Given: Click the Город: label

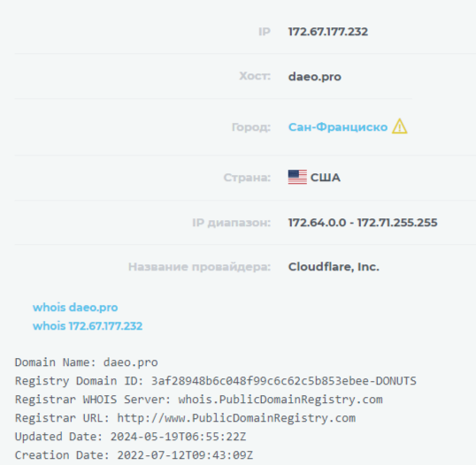Looking at the screenshot, I should click(251, 127).
